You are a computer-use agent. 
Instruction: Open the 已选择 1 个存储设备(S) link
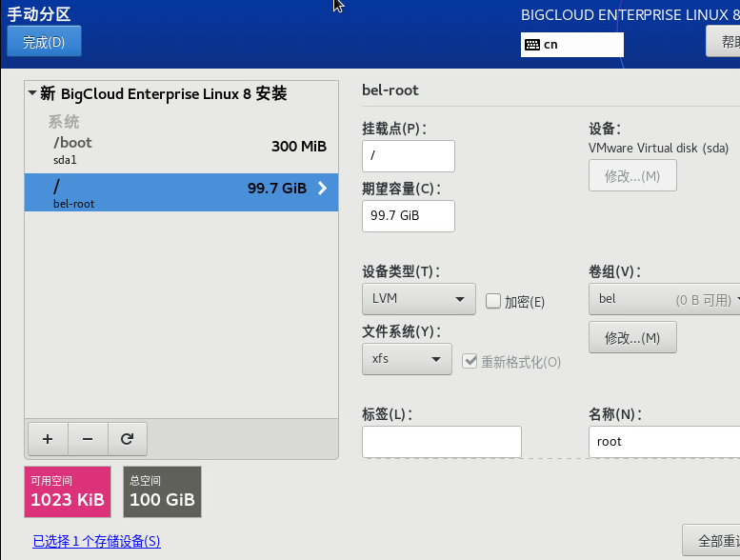[x=96, y=541]
